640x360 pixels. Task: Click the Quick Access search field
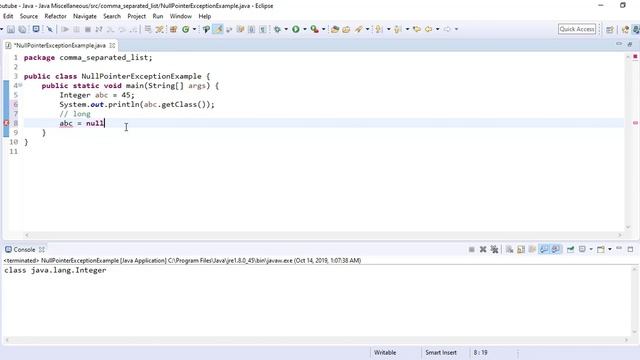577,29
